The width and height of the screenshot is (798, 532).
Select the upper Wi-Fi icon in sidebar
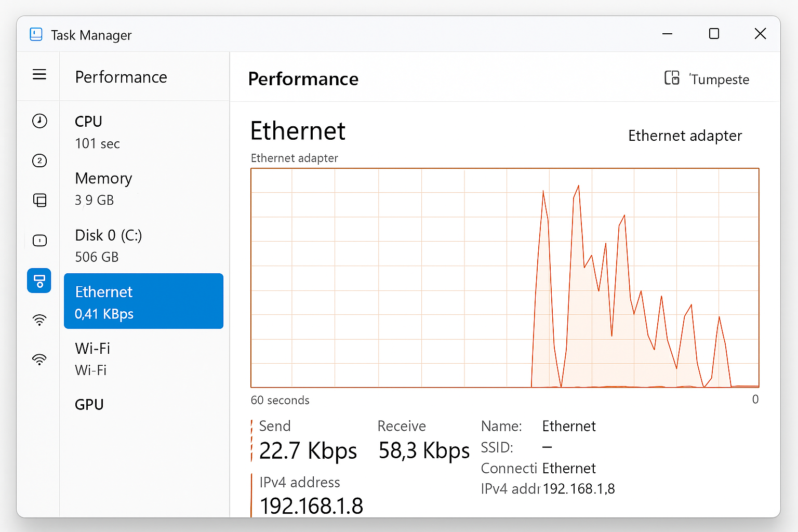pyautogui.click(x=39, y=320)
